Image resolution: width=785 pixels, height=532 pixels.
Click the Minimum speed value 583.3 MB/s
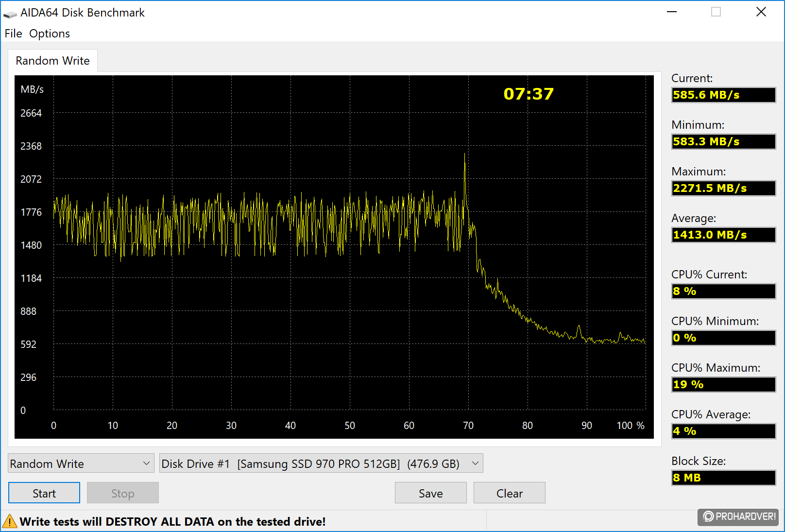(x=723, y=141)
